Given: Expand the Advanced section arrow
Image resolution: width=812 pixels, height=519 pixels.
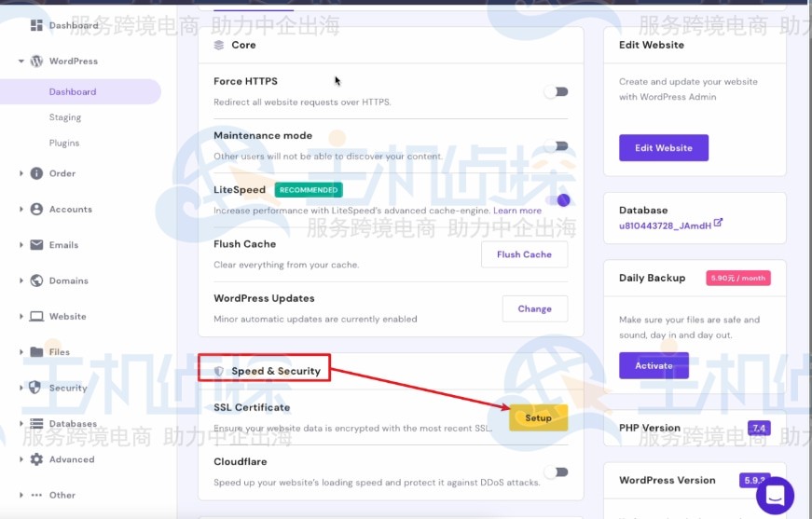Looking at the screenshot, I should pyautogui.click(x=21, y=459).
